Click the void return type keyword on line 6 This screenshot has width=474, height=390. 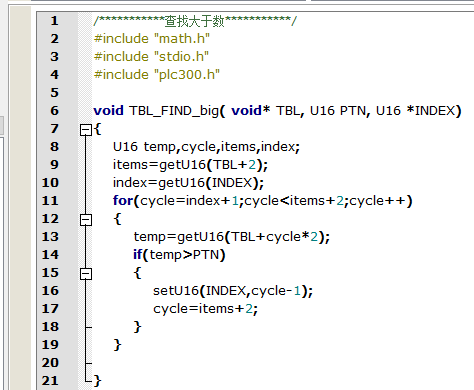[x=108, y=111]
